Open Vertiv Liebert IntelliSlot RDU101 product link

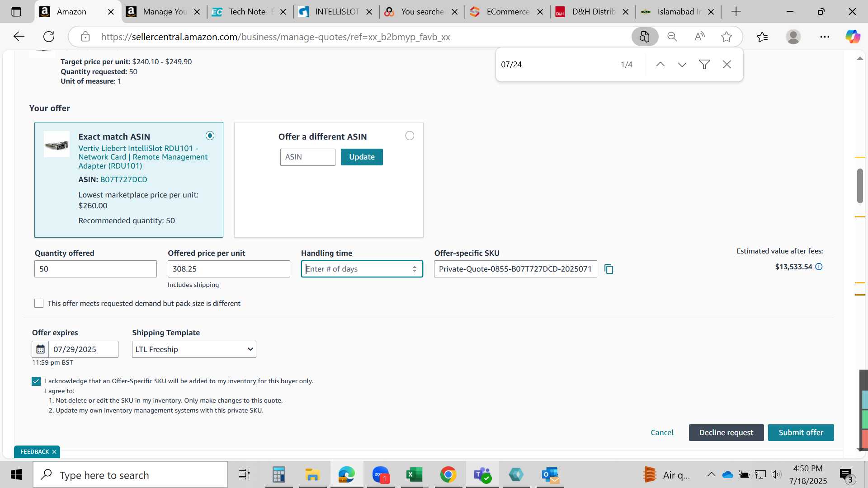pyautogui.click(x=143, y=157)
